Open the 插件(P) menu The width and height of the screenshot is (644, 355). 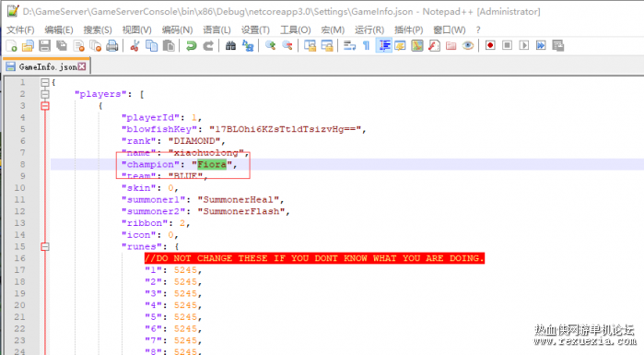[x=408, y=30]
